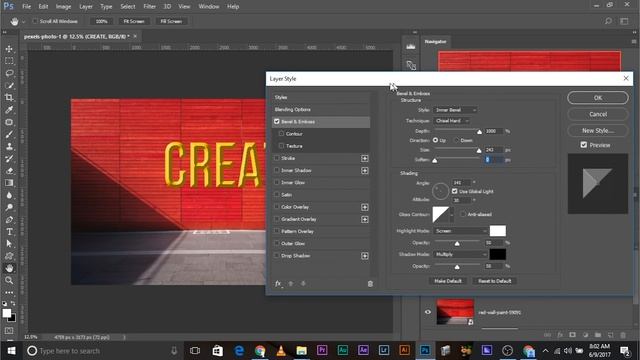Open the Navigator panel menu
The image size is (640, 360).
[634, 42]
